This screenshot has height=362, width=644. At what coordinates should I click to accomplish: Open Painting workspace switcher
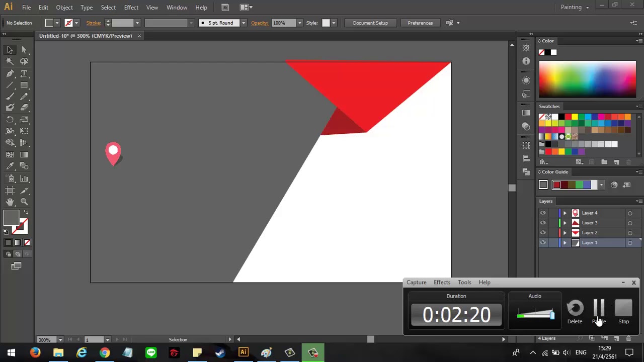point(575,7)
